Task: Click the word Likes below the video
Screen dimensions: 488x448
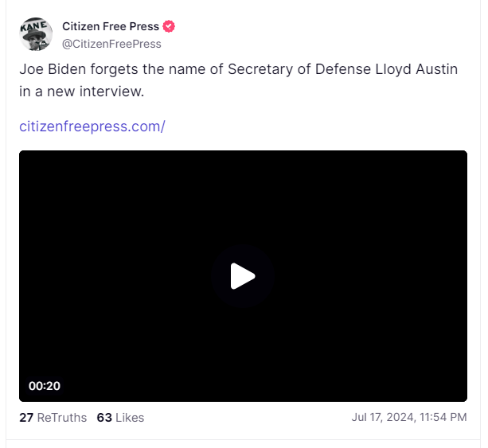Action: pos(130,418)
